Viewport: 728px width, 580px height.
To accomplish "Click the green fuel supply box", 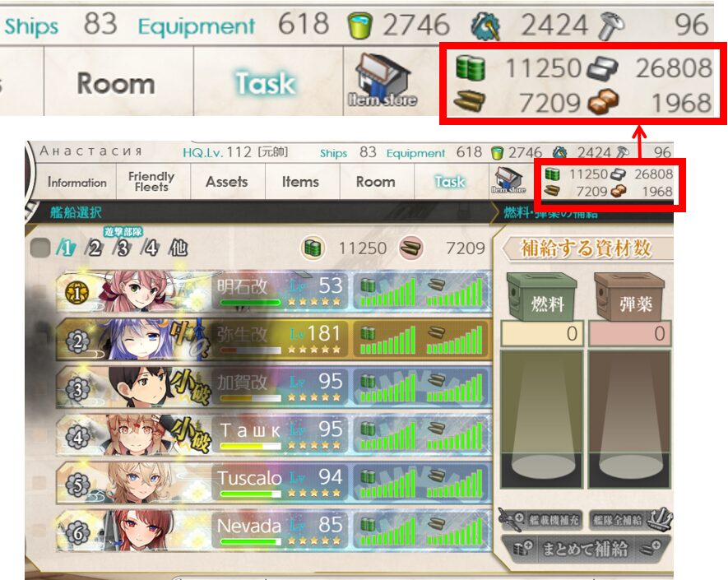I will coord(541,296).
